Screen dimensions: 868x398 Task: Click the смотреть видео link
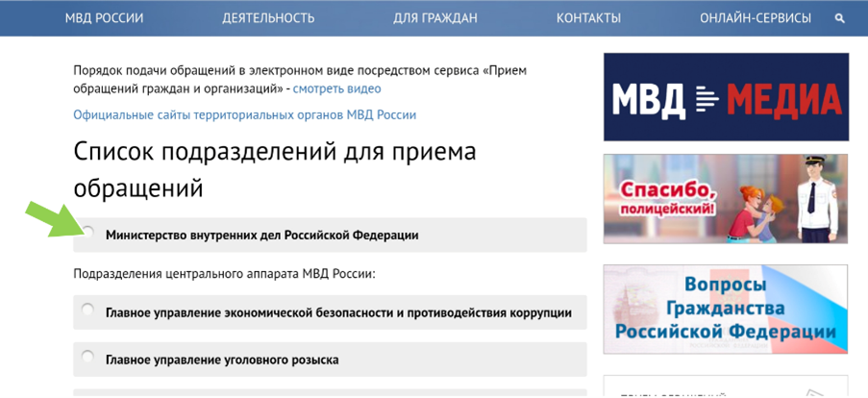tap(336, 88)
